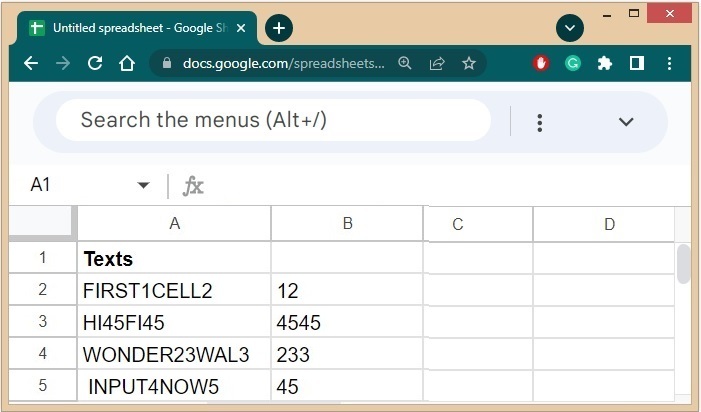The height and width of the screenshot is (412, 701).
Task: Open the Extensions puzzle menu
Action: (604, 63)
